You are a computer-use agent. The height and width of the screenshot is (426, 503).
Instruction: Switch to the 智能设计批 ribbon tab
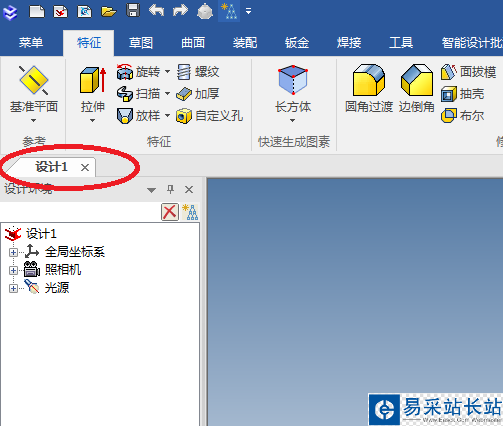(472, 43)
